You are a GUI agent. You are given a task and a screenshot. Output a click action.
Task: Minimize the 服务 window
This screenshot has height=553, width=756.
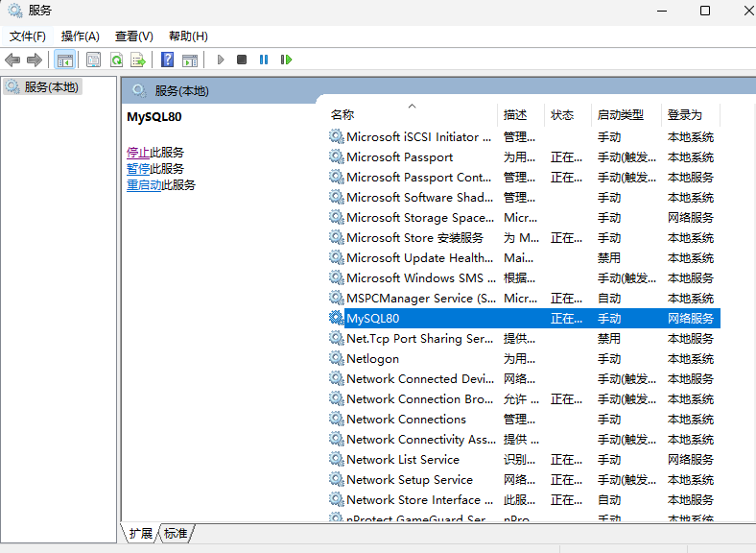[662, 11]
